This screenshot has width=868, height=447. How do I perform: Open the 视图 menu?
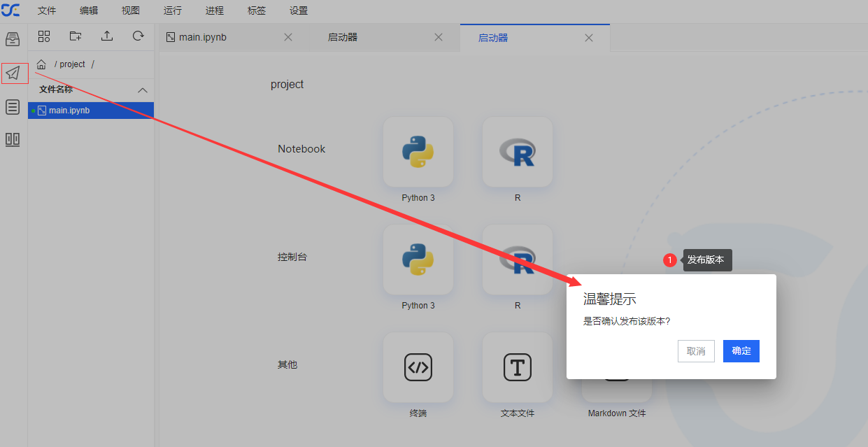pos(131,10)
